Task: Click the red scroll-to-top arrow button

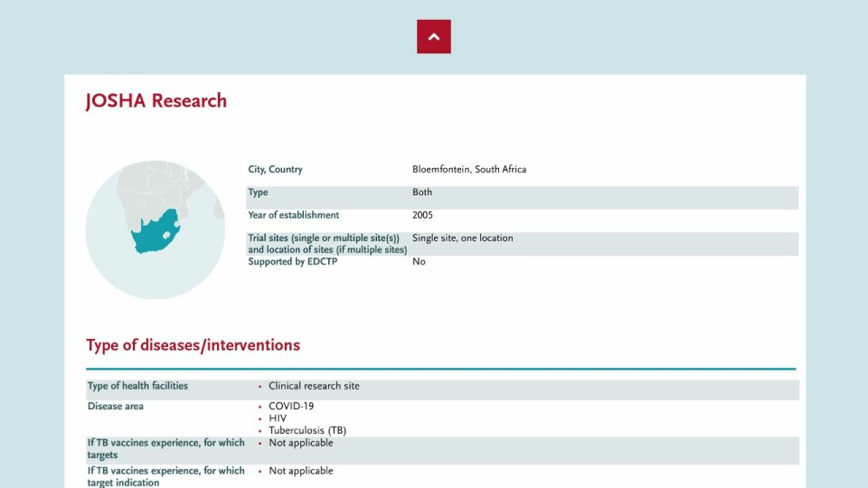Action: pos(433,36)
